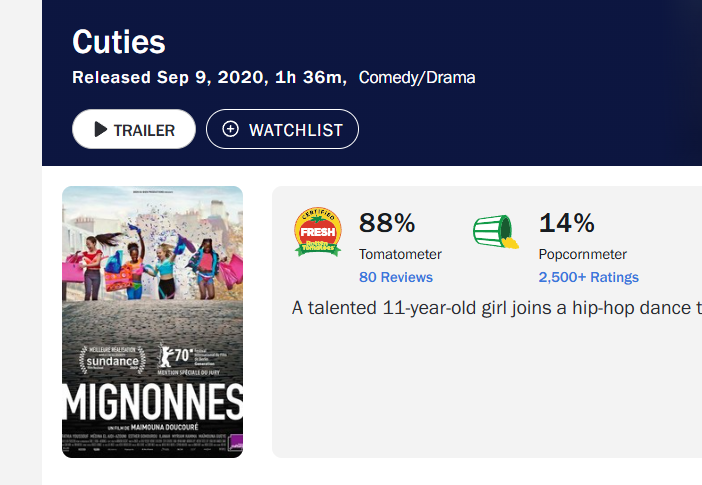This screenshot has height=485, width=702.
Task: Select the Popcornmeter label
Action: [x=582, y=254]
